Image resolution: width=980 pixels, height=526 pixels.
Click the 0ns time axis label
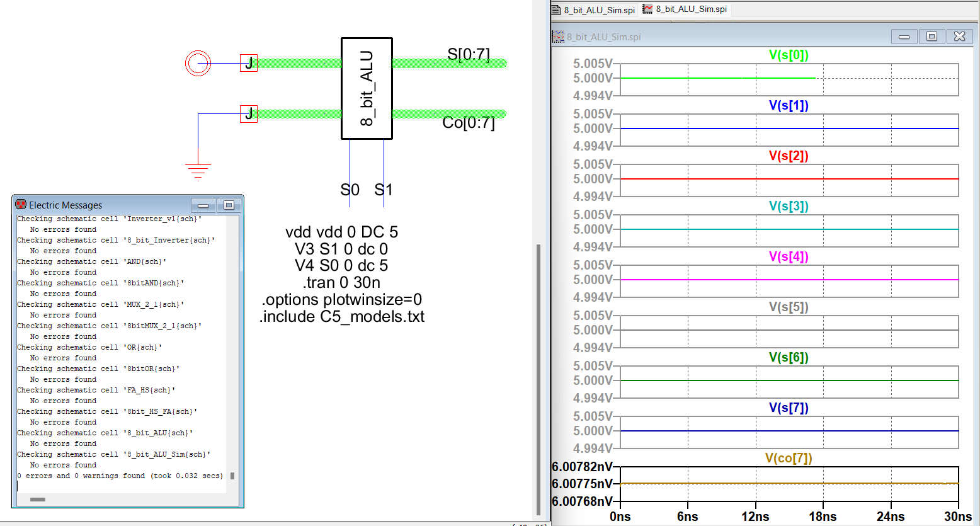click(620, 517)
